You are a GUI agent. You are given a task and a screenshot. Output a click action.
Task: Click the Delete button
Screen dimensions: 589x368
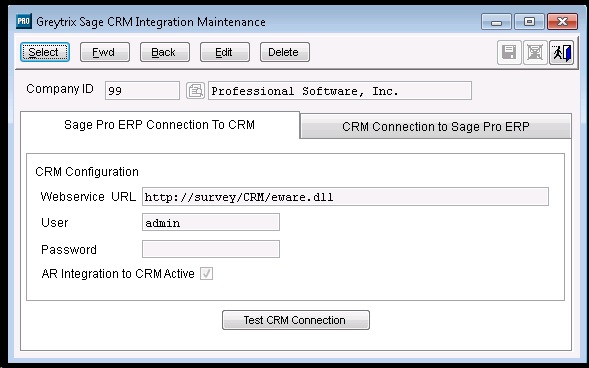point(285,52)
